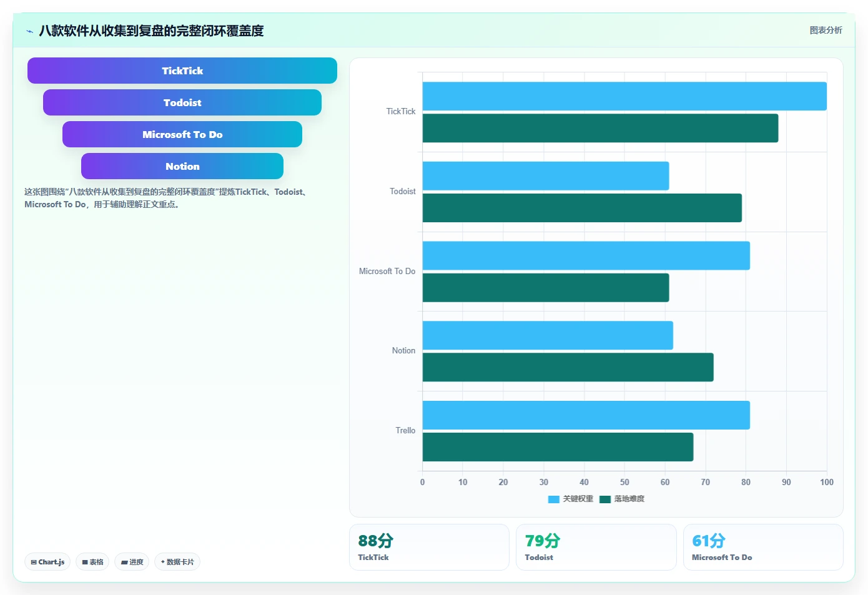Click the blue TickTick 关键权重 bar
The width and height of the screenshot is (868, 595).
pos(624,96)
